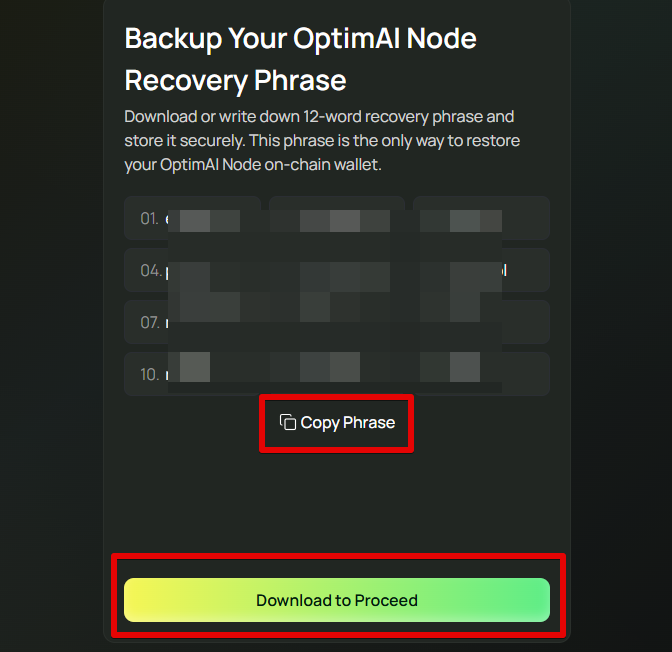Image resolution: width=672 pixels, height=652 pixels.
Task: Click the third word cell in first row
Action: (481, 218)
